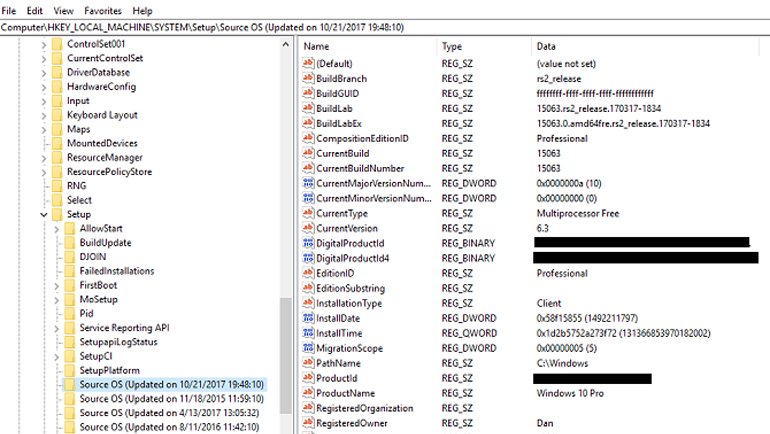Click the (Default) string value icon
The image size is (770, 434).
coord(308,63)
